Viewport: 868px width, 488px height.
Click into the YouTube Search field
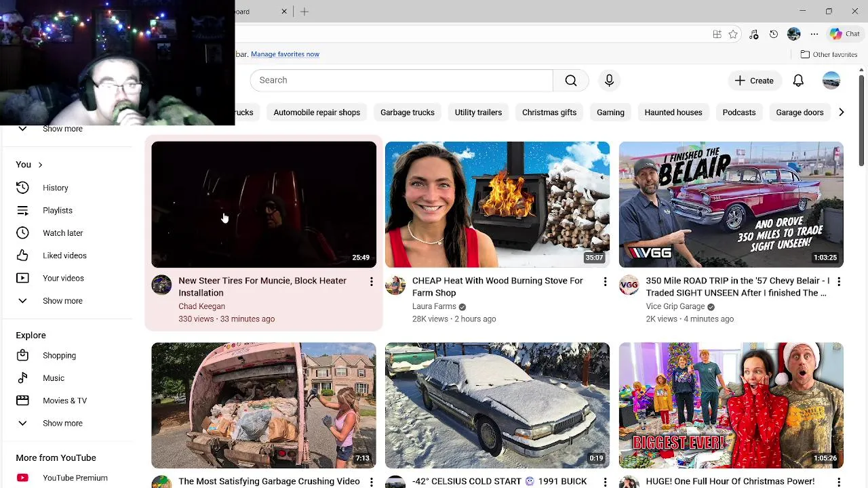click(x=401, y=80)
